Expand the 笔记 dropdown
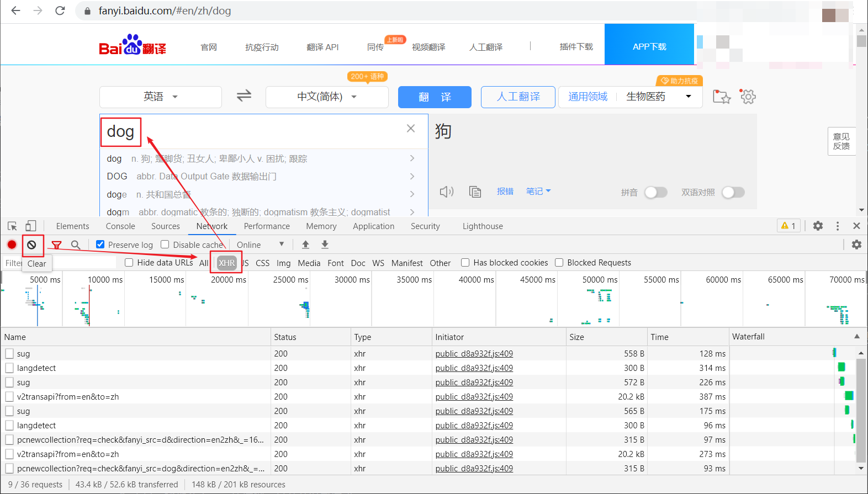 pos(538,191)
